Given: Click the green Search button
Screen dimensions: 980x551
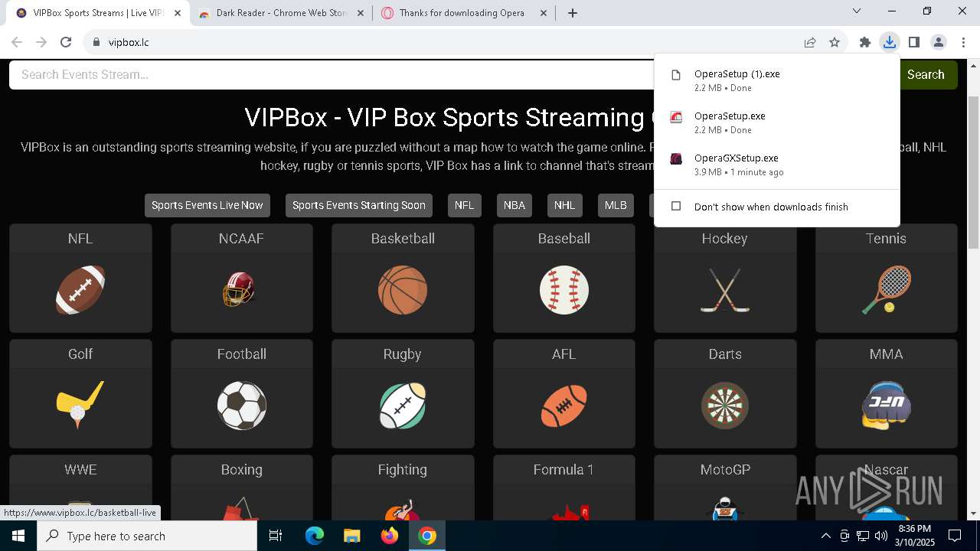Looking at the screenshot, I should pyautogui.click(x=926, y=74).
